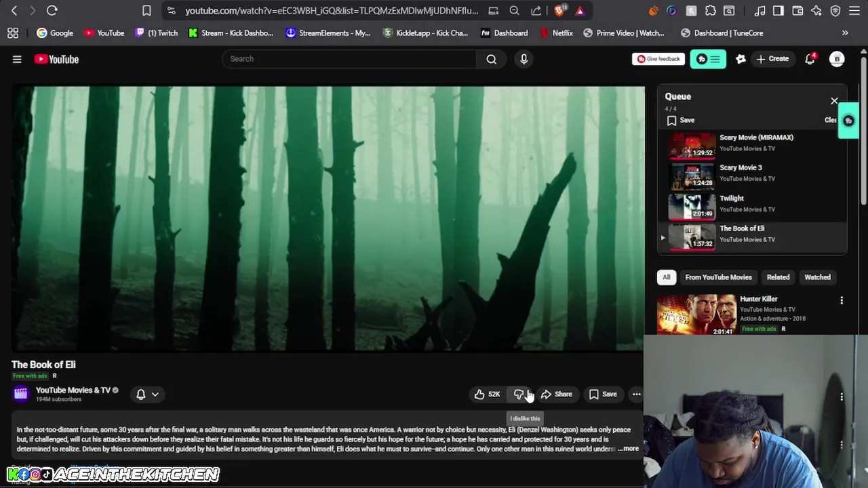The width and height of the screenshot is (868, 488).
Task: Click the YouTube Movies & TV avatar
Action: [21, 394]
